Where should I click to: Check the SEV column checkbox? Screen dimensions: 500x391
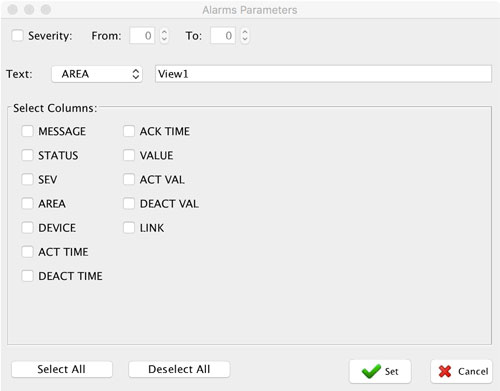27,179
